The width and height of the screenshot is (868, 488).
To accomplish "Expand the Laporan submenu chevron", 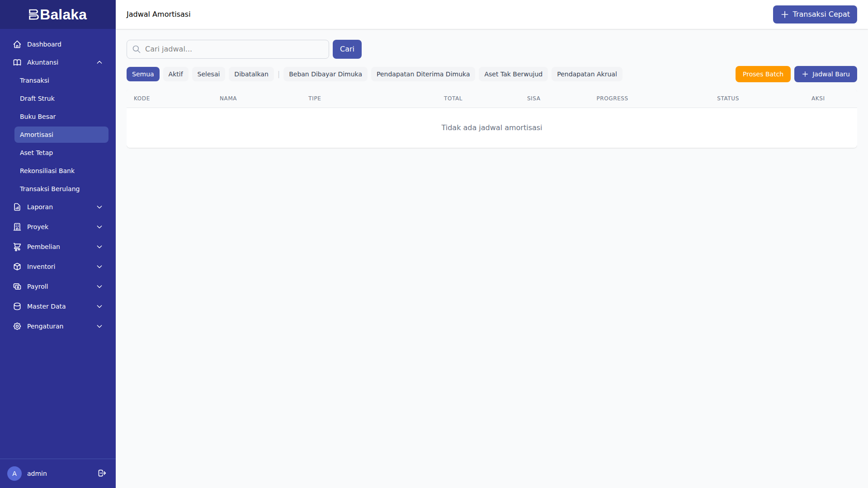I will 99,207.
